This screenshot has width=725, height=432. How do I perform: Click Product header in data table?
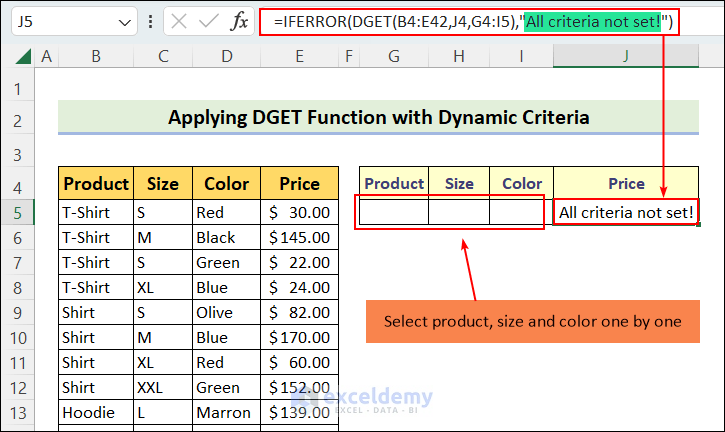[x=96, y=184]
